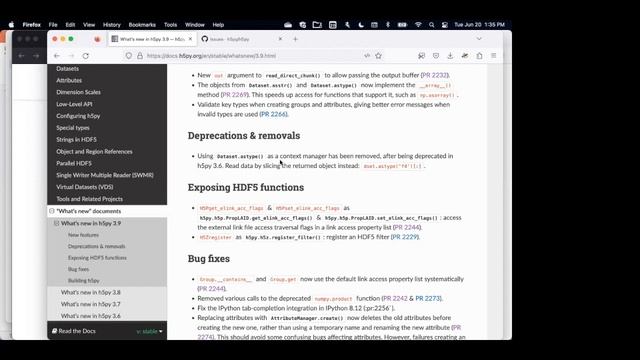Jump to New features sidebar section

(x=83, y=235)
